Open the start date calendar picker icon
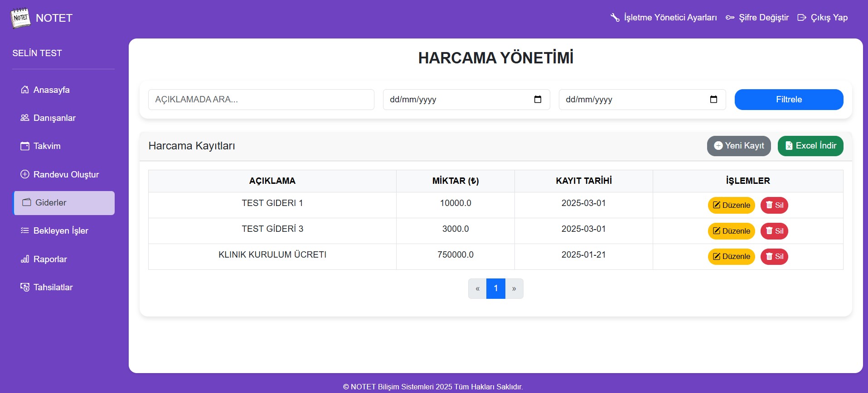Screen dimensions: 868x393 pos(538,99)
